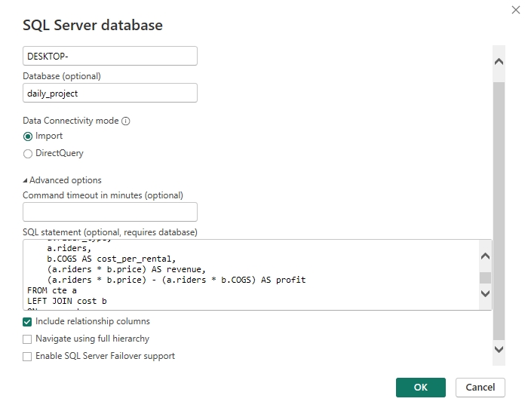Enable Navigate using full hierarchy
The width and height of the screenshot is (528, 420).
pos(27,339)
